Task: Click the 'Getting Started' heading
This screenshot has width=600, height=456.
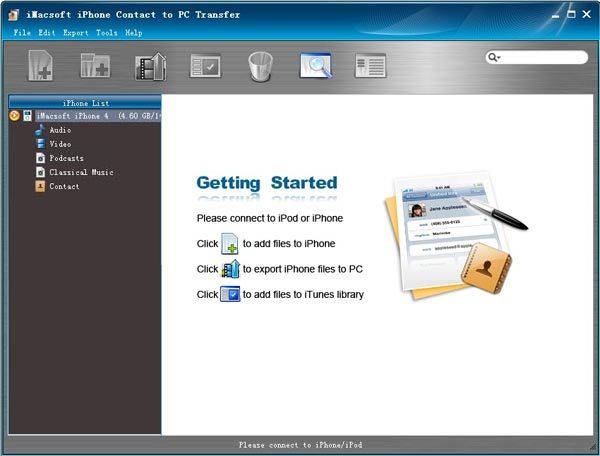Action: (x=267, y=183)
